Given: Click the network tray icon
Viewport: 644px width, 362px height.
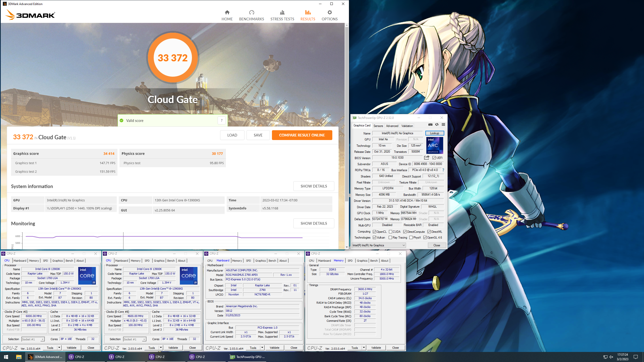Looking at the screenshot, I should (605, 357).
